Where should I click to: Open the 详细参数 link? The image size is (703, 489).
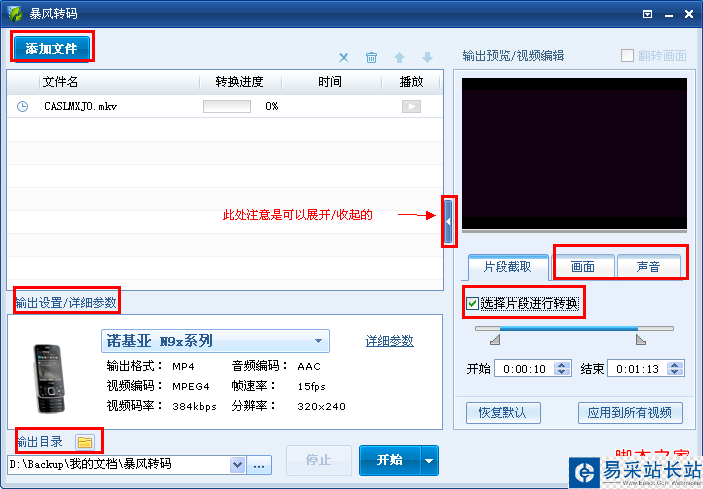pos(390,341)
